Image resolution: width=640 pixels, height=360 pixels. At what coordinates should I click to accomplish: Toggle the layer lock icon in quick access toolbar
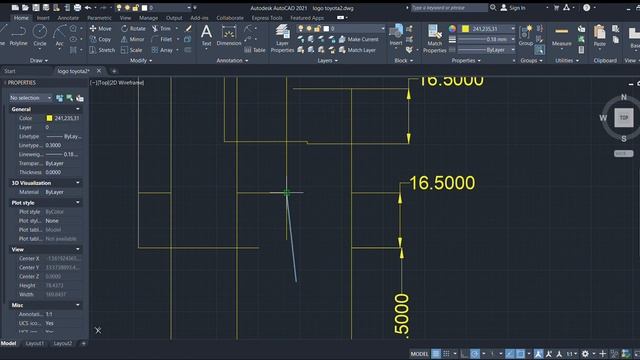point(136,7)
